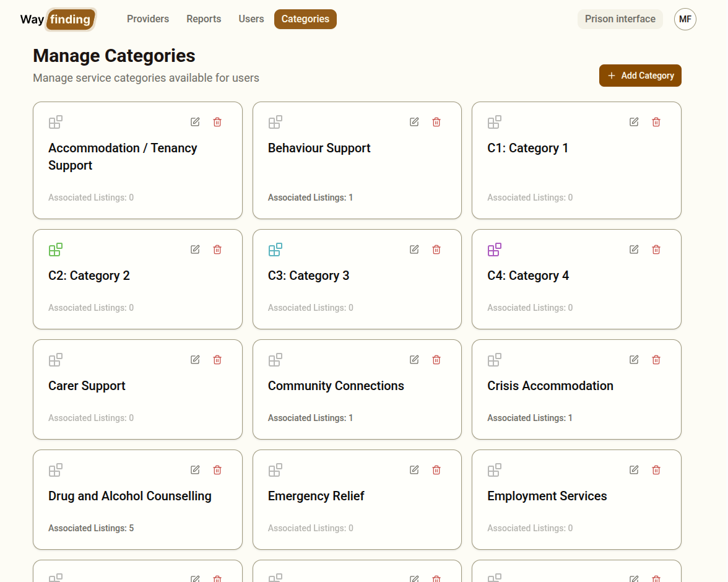Click the blue C3: Category 3 icon

pyautogui.click(x=275, y=250)
